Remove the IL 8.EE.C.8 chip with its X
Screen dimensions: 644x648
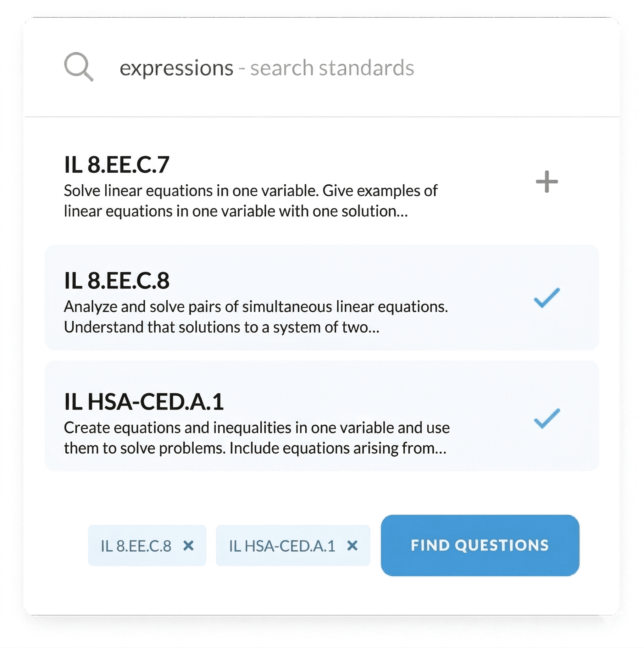pos(189,546)
